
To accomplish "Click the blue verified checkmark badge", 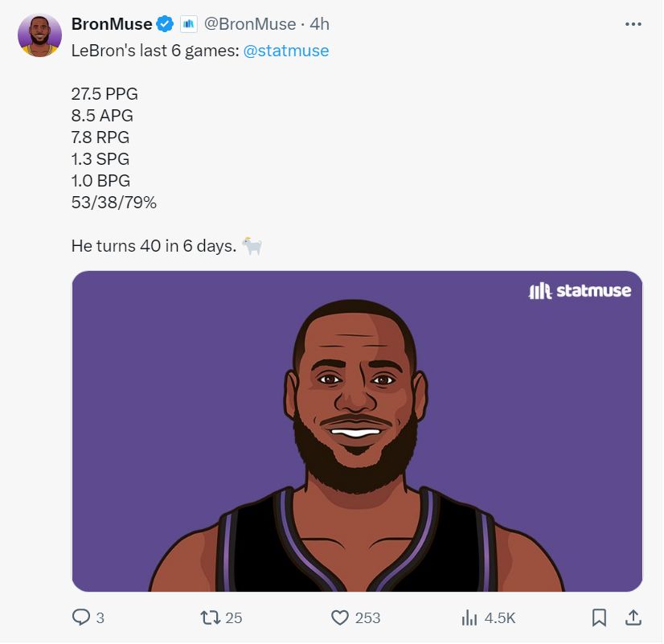I will pos(166,24).
